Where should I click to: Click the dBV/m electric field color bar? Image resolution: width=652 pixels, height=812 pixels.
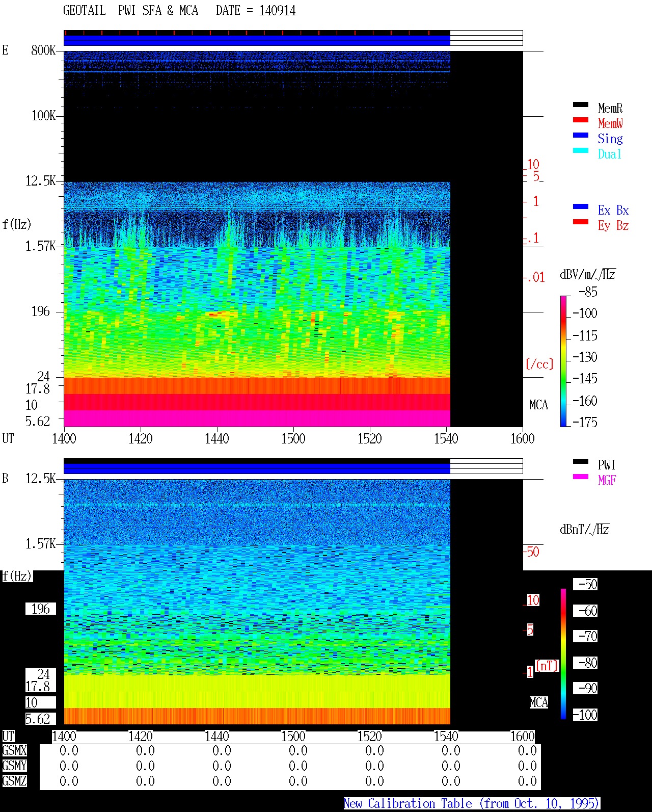click(563, 361)
